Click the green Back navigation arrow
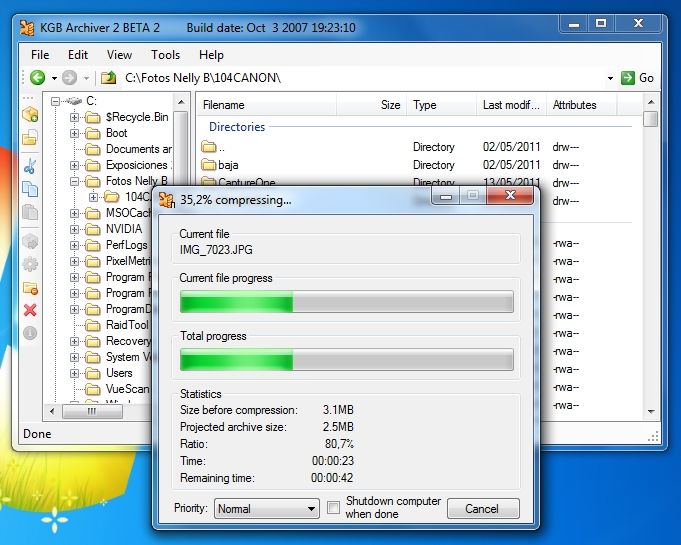The image size is (681, 545). coord(38,78)
